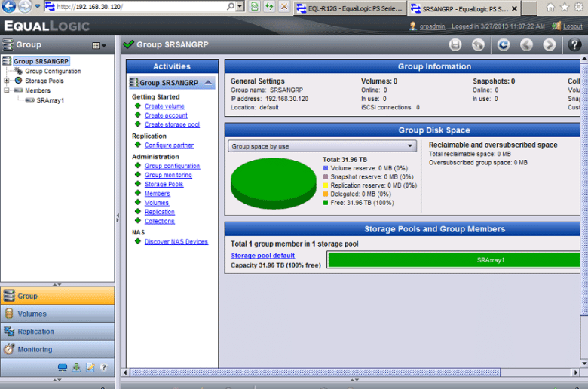Viewport: 588px width, 389px height.
Task: Click the Create storage pool link
Action: [x=172, y=124]
